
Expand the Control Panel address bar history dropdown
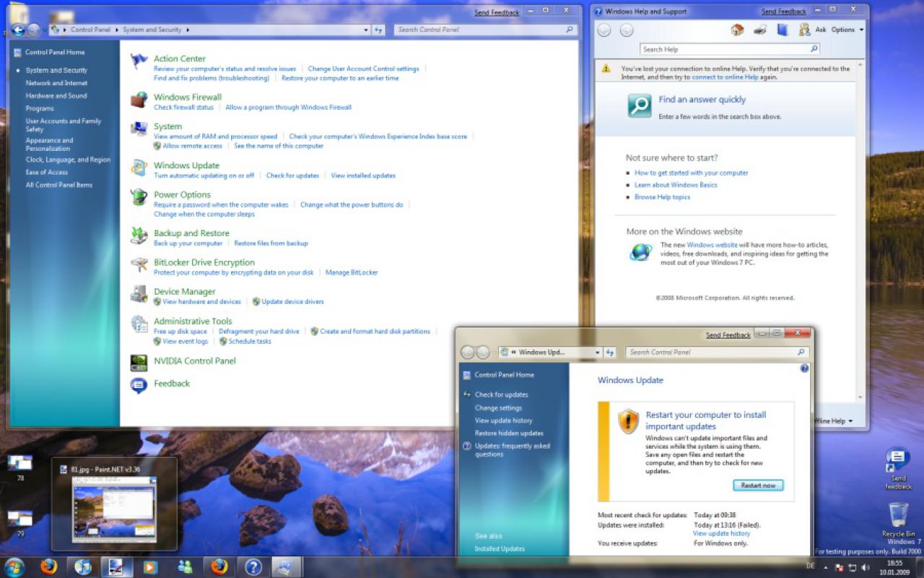coord(366,30)
